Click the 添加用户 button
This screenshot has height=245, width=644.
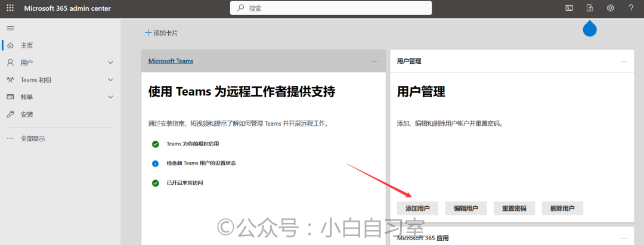417,209
